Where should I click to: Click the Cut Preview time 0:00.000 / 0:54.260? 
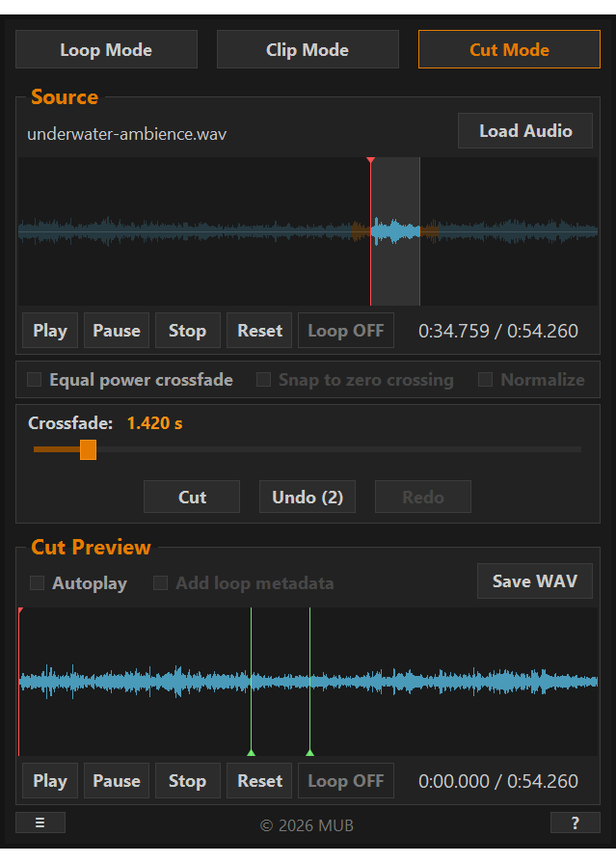(x=498, y=781)
